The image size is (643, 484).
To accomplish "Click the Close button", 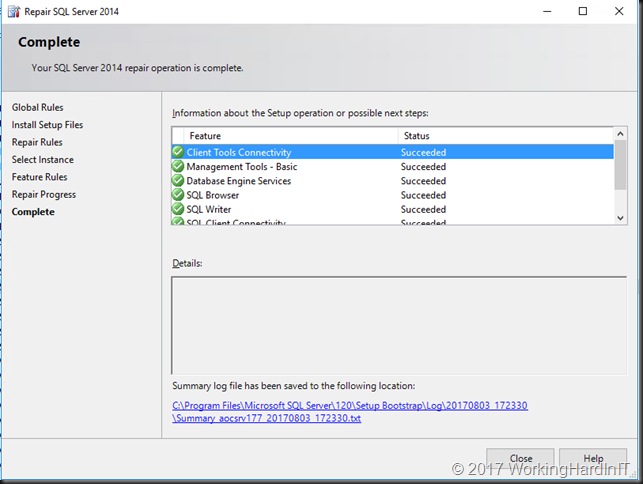I will coord(520,459).
